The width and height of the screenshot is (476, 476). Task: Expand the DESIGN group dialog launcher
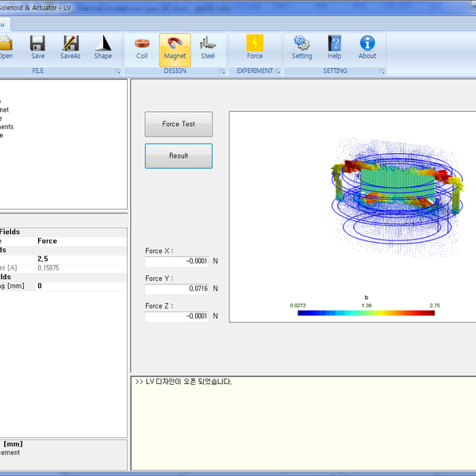221,71
